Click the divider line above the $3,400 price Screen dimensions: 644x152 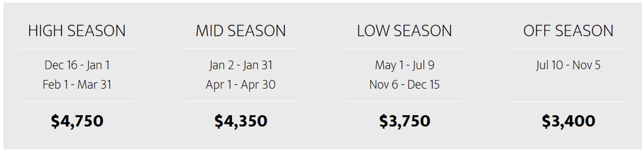coord(568,101)
